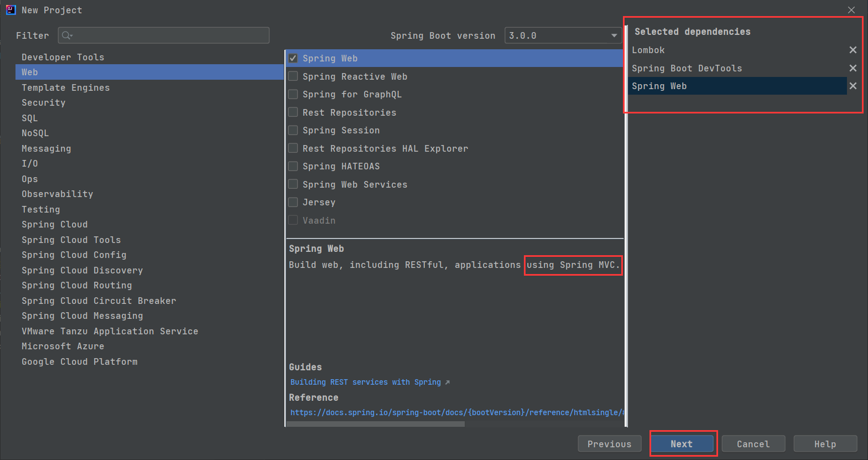Click the Spring Web description heading
868x460 pixels.
tap(316, 249)
